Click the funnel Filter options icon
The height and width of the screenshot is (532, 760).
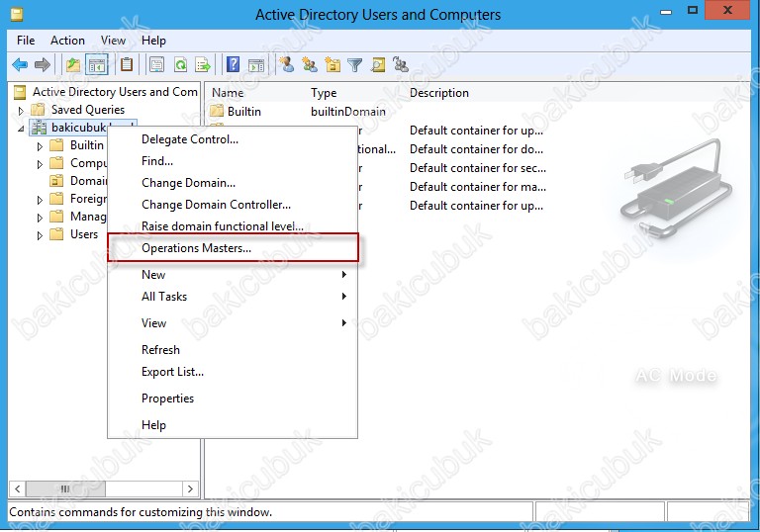(x=355, y=65)
